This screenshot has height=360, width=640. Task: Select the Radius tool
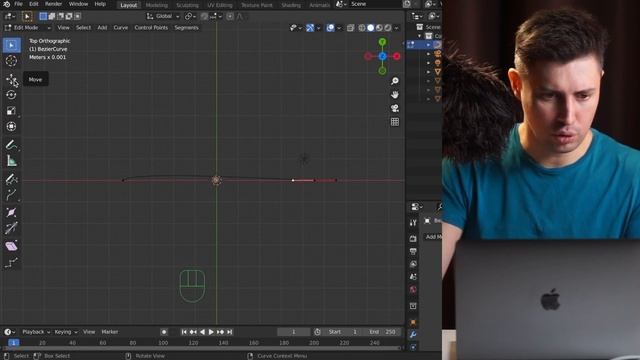pyautogui.click(x=11, y=212)
